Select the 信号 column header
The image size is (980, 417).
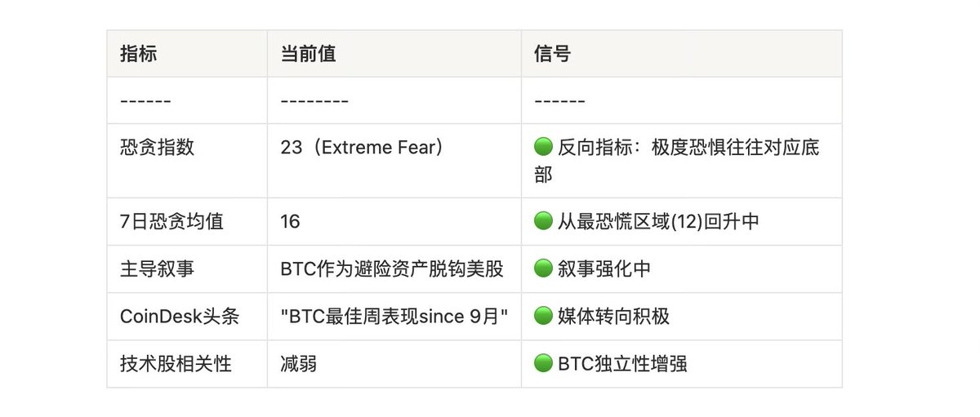click(x=552, y=54)
